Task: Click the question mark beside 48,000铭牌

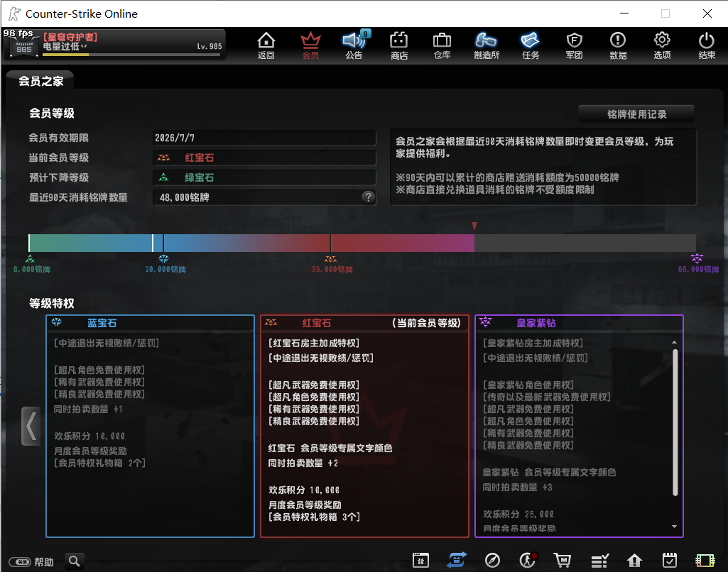Action: tap(368, 197)
